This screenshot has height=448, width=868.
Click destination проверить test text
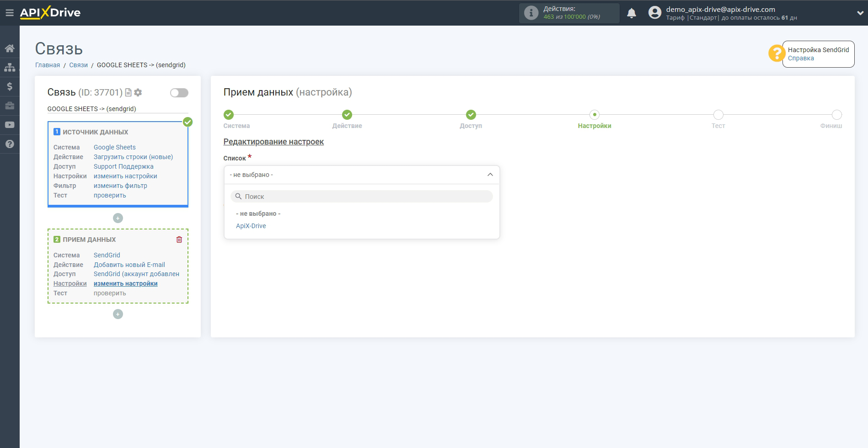click(110, 293)
